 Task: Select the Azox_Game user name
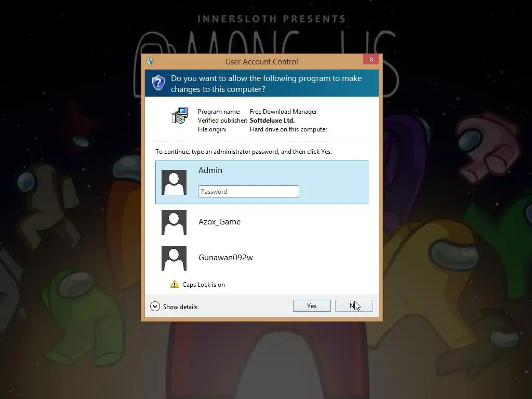219,221
